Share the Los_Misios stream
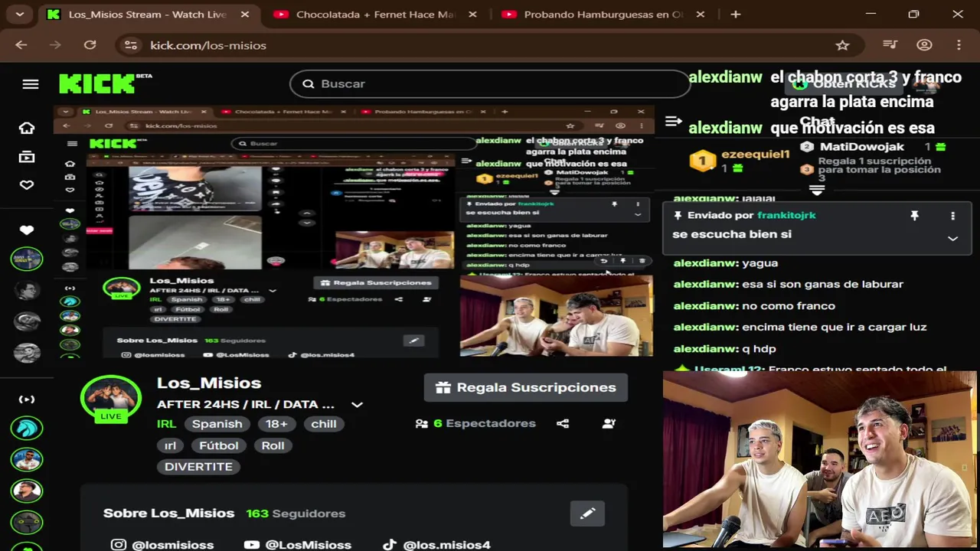 [x=563, y=423]
